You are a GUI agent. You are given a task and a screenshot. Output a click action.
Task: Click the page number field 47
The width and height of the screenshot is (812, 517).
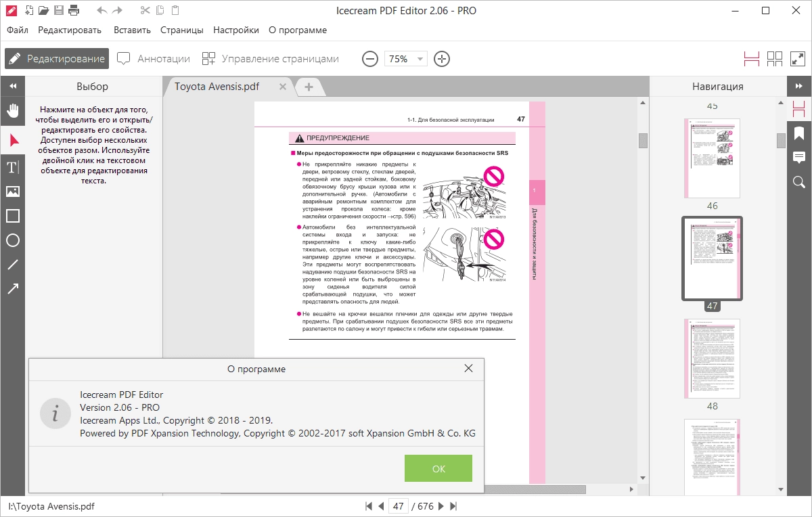coord(399,506)
